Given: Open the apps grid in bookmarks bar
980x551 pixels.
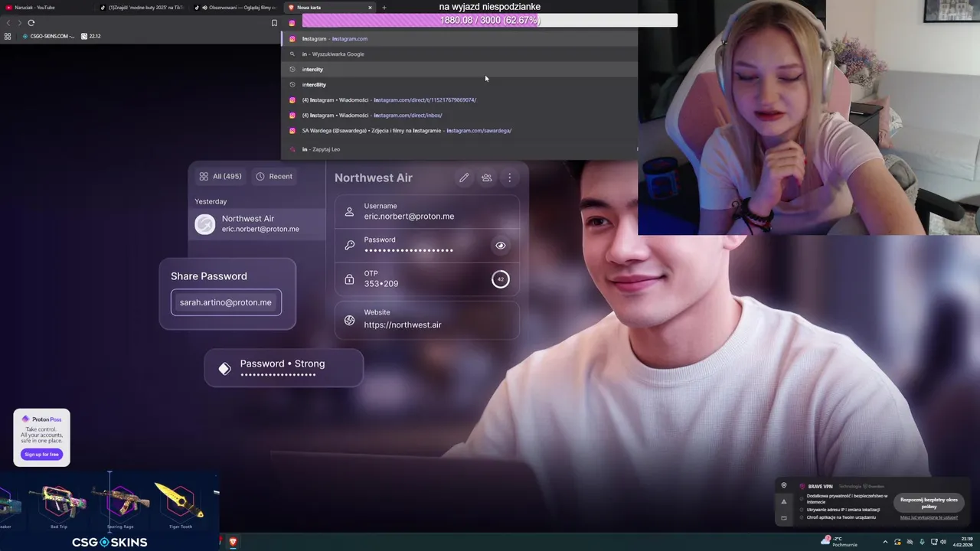Looking at the screenshot, I should click(8, 36).
